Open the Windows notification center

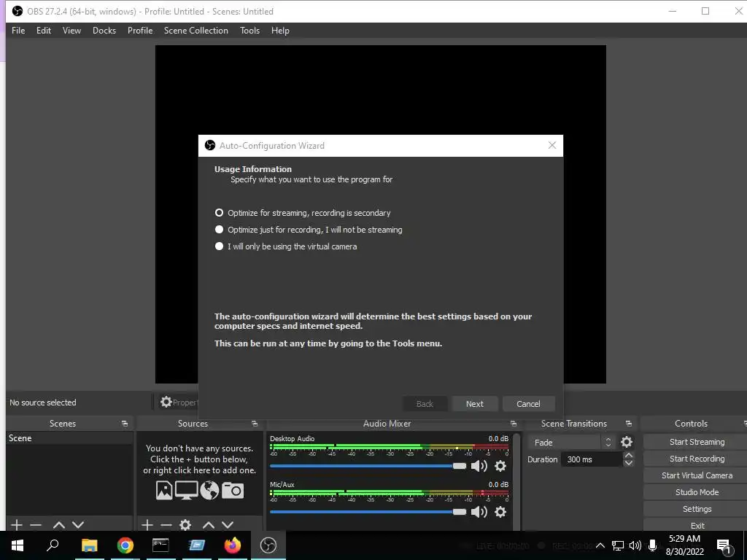tap(724, 545)
